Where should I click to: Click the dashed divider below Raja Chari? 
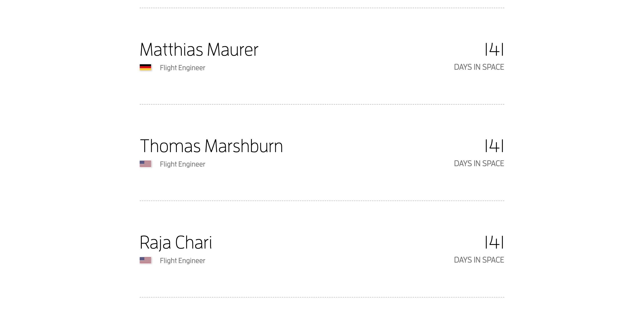322,297
